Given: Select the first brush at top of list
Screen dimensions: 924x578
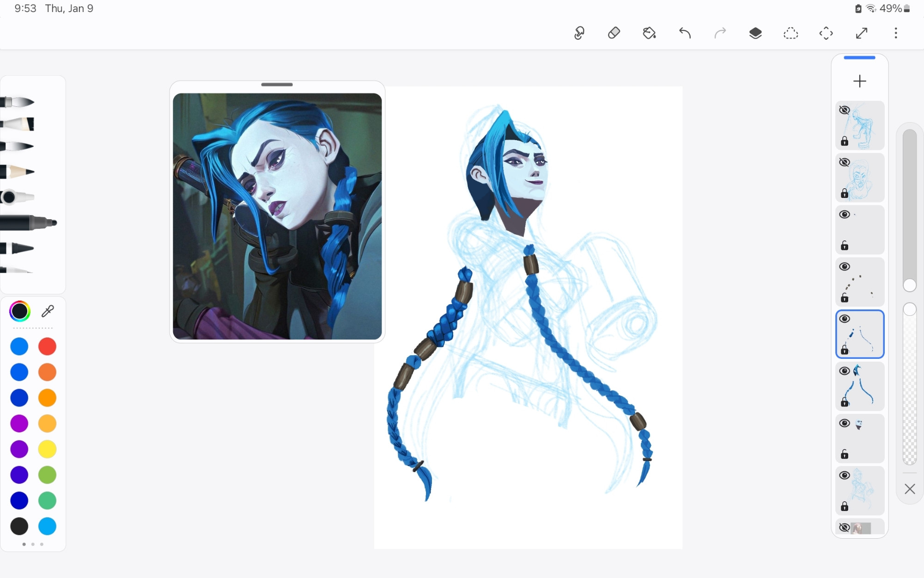Looking at the screenshot, I should tap(18, 102).
